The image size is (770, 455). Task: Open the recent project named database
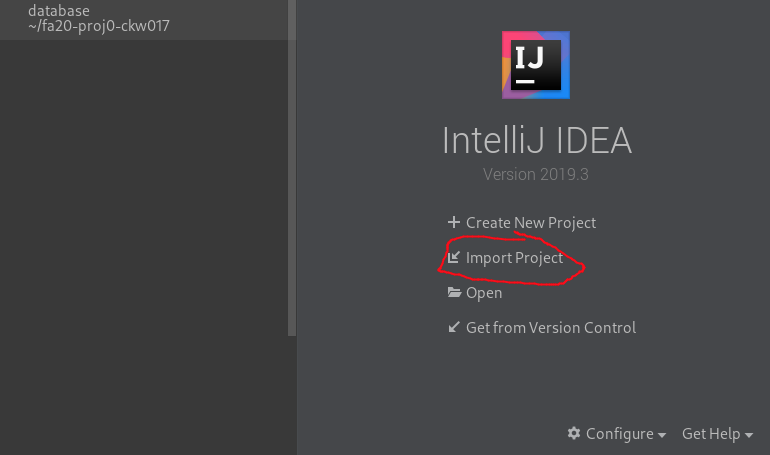pyautogui.click(x=59, y=11)
